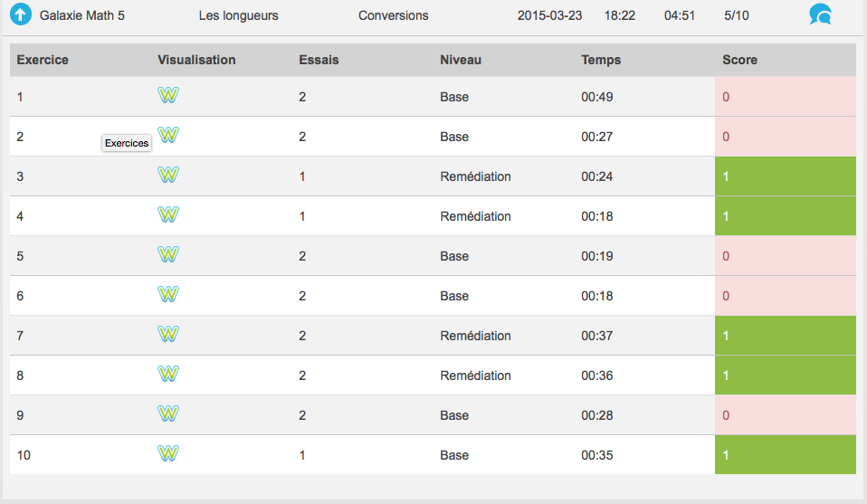Click the Conversions label
Image resolution: width=867 pixels, height=504 pixels.
tap(393, 15)
